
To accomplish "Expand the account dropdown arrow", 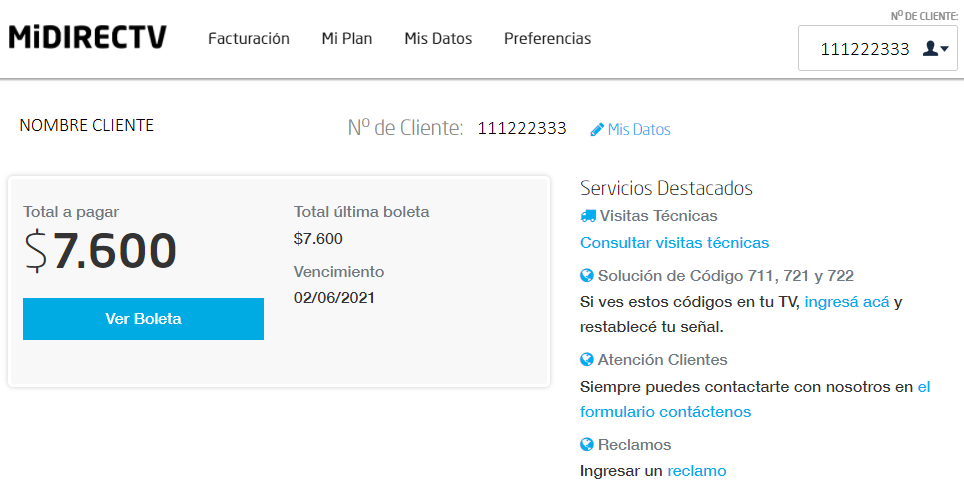I will (x=944, y=49).
